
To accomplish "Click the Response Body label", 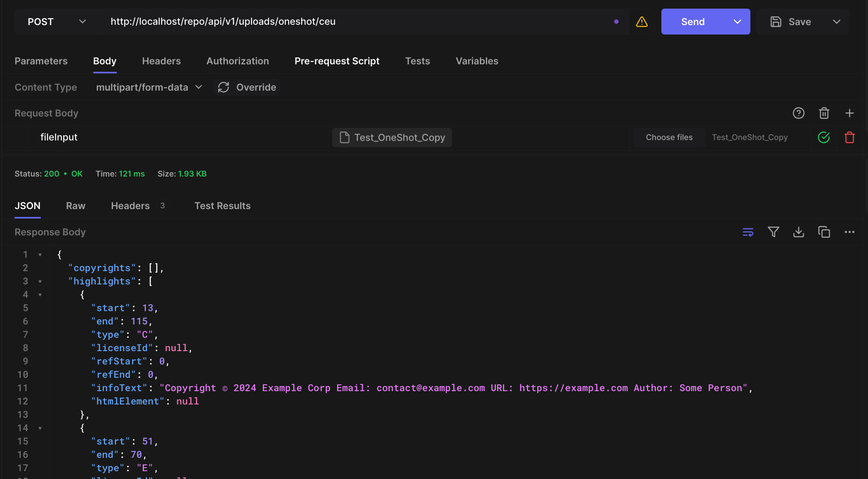I will [50, 232].
